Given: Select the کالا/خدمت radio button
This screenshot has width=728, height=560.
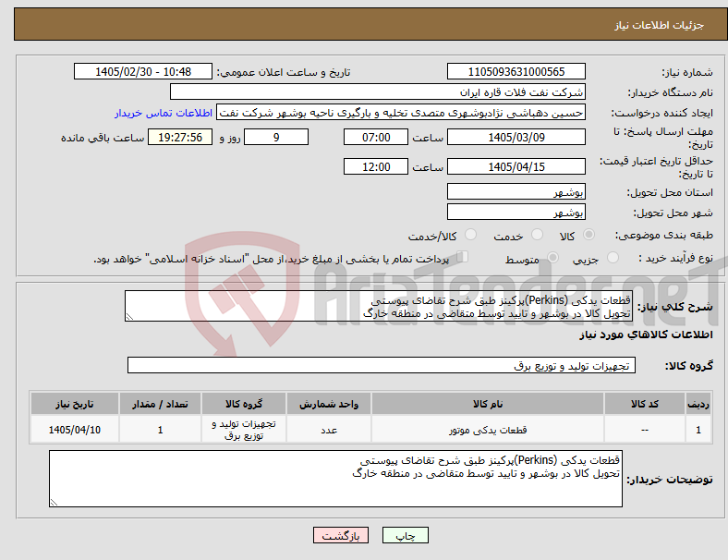Looking at the screenshot, I should coord(471,235).
